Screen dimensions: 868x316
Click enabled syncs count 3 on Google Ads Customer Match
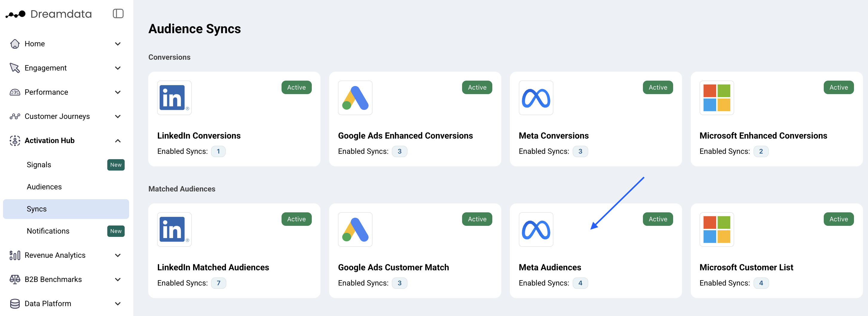[400, 283]
